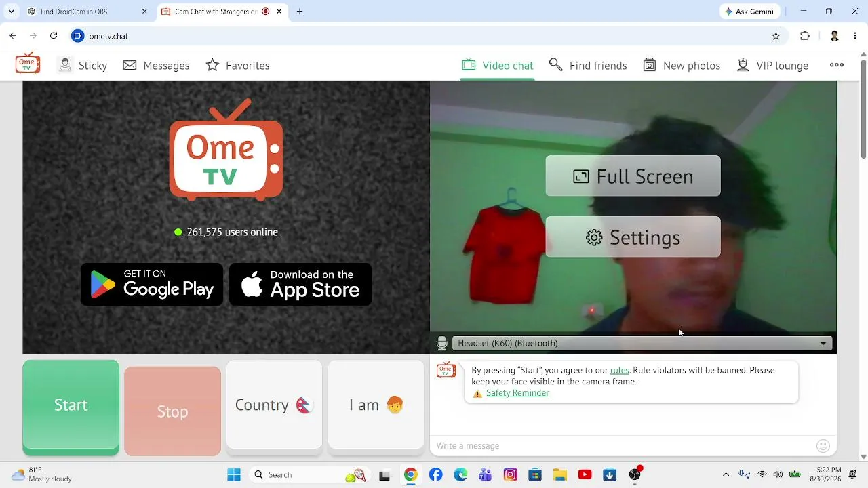Open the Chrome three-dot menu

(x=854, y=36)
